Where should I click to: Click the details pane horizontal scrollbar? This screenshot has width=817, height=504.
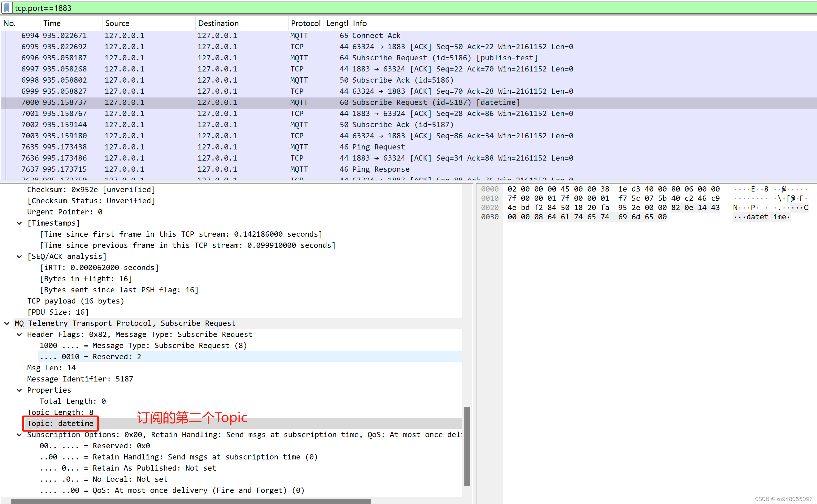(x=190, y=501)
